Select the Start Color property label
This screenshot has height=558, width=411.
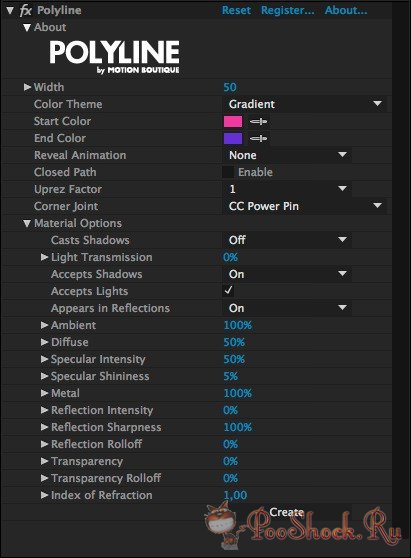(x=62, y=121)
